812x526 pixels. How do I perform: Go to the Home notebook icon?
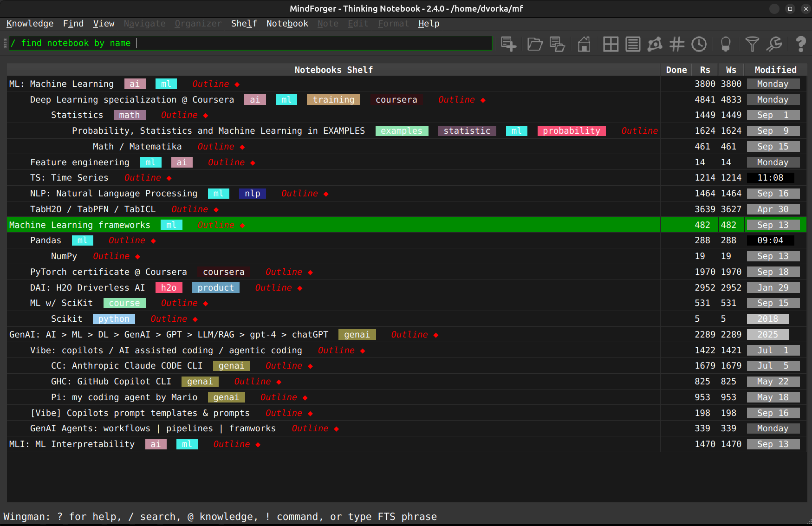tap(584, 44)
